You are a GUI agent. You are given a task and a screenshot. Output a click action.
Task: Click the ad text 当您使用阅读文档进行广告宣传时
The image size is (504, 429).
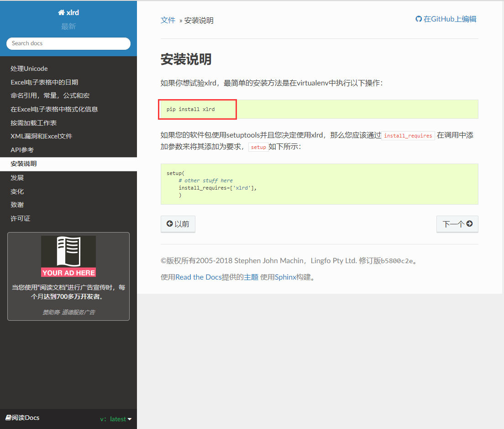[x=68, y=291]
